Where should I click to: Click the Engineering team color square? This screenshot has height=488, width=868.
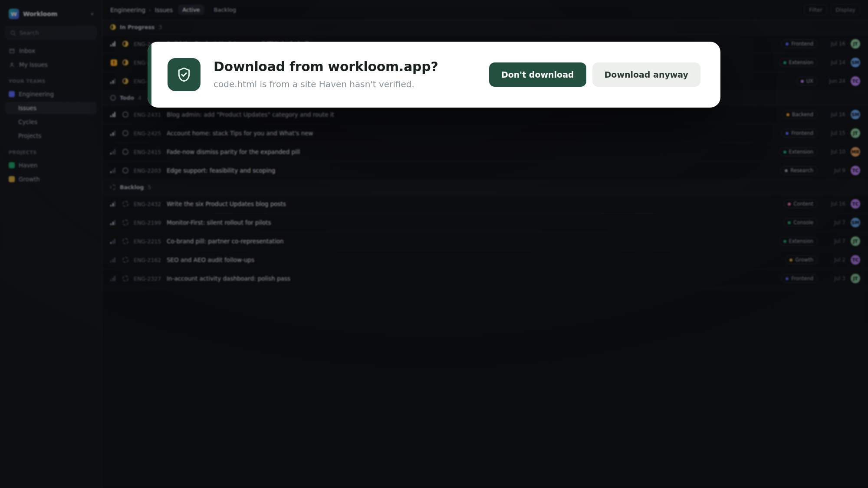[x=12, y=94]
